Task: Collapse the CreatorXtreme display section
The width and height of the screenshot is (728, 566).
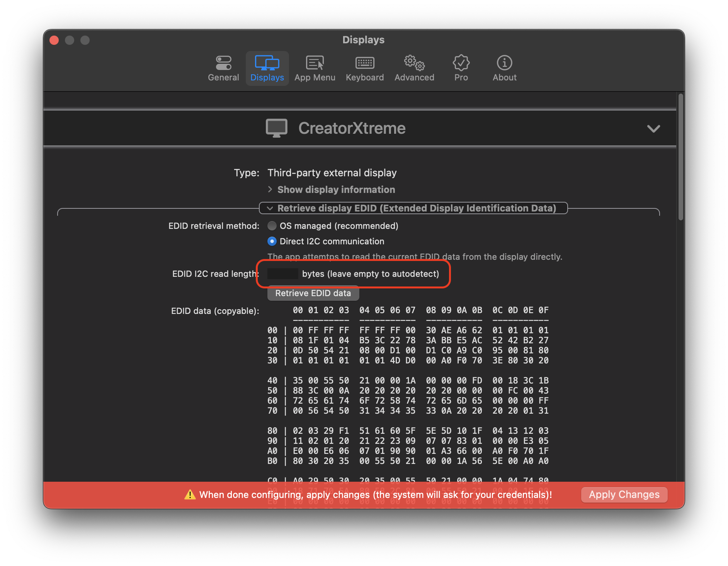Action: [654, 129]
